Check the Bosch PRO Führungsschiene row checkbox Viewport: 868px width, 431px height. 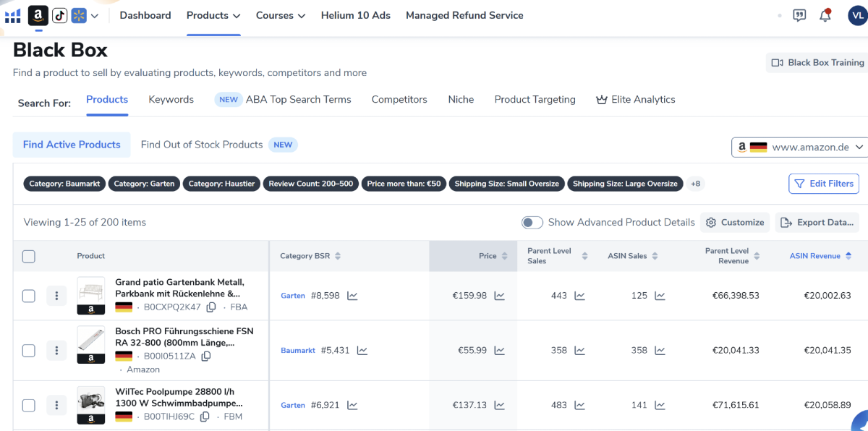(x=29, y=351)
